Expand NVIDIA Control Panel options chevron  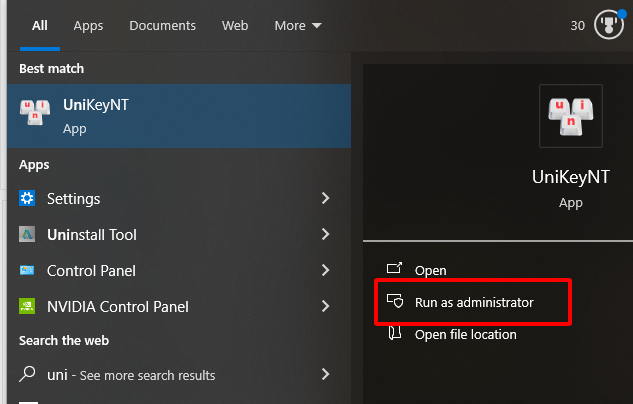(x=325, y=306)
